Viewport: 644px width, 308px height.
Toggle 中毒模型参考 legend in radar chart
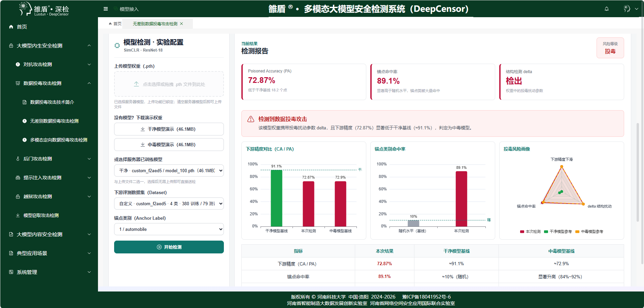[x=589, y=232]
